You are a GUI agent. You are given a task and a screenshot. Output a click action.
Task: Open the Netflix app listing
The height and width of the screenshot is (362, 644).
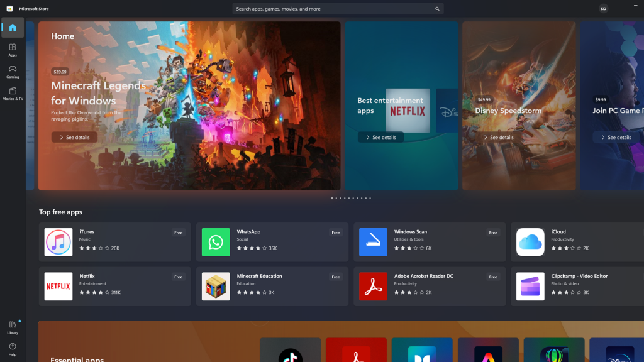click(114, 286)
